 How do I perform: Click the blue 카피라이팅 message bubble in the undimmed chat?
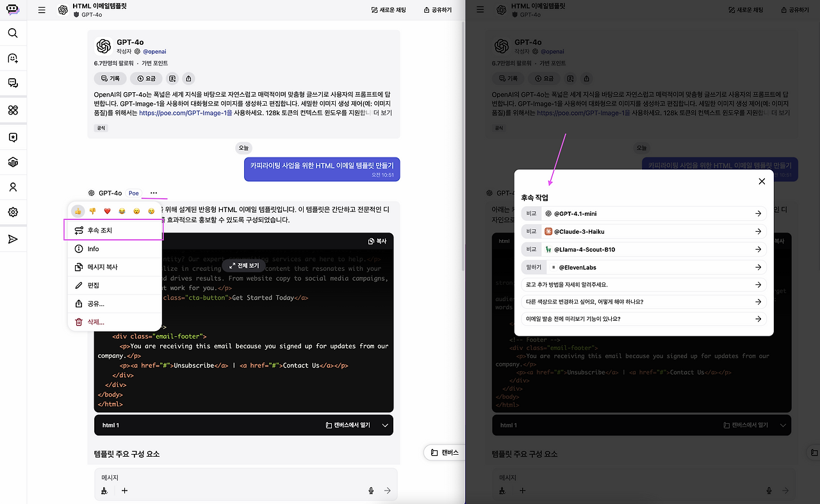click(322, 169)
